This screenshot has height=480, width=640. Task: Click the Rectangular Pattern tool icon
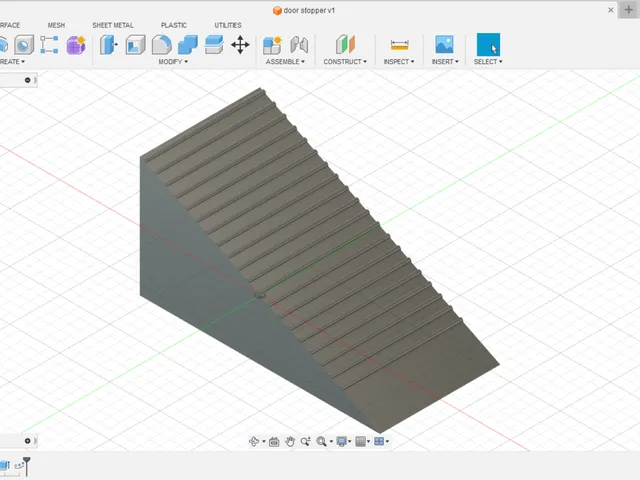click(49, 45)
